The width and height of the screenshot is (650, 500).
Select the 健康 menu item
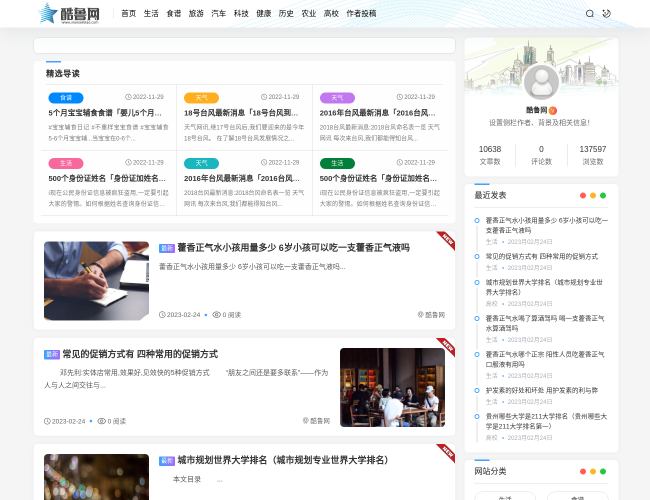point(264,14)
